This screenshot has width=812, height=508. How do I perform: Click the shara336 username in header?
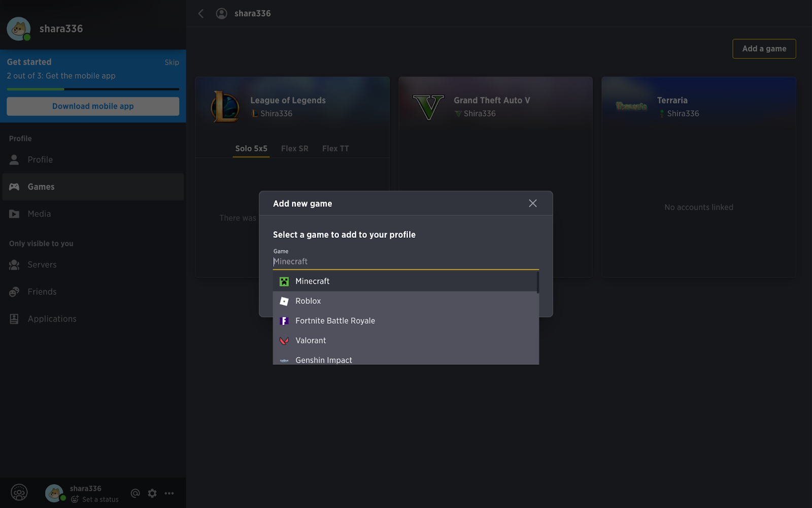pyautogui.click(x=253, y=14)
